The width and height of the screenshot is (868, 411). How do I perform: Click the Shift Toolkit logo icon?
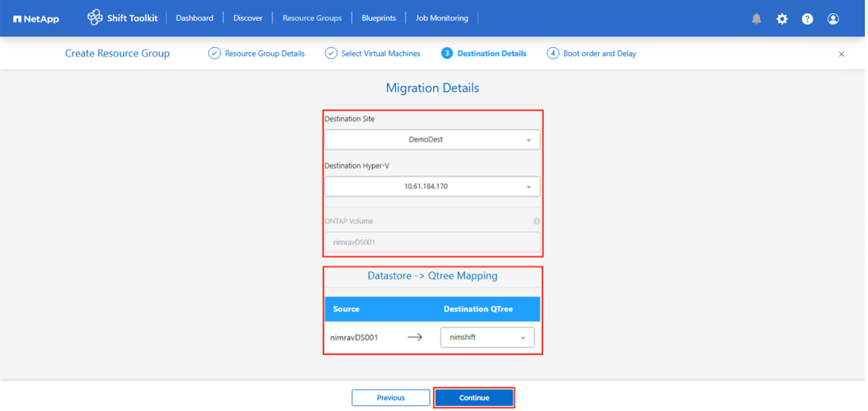(x=95, y=18)
